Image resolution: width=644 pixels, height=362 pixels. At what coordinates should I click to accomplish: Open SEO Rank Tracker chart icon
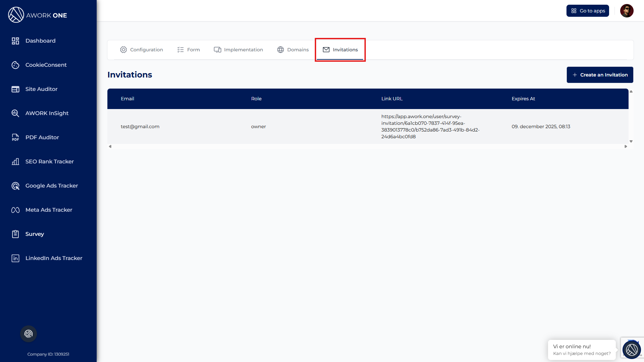[x=15, y=162]
